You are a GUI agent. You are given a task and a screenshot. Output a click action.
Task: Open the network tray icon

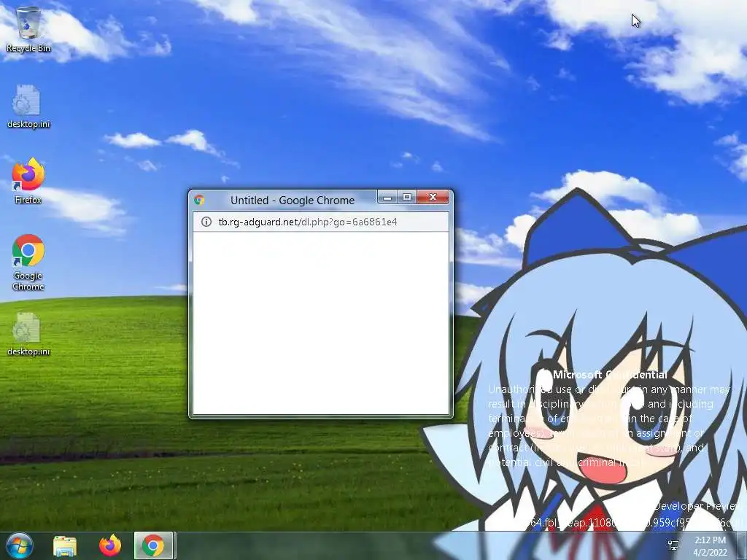point(673,545)
